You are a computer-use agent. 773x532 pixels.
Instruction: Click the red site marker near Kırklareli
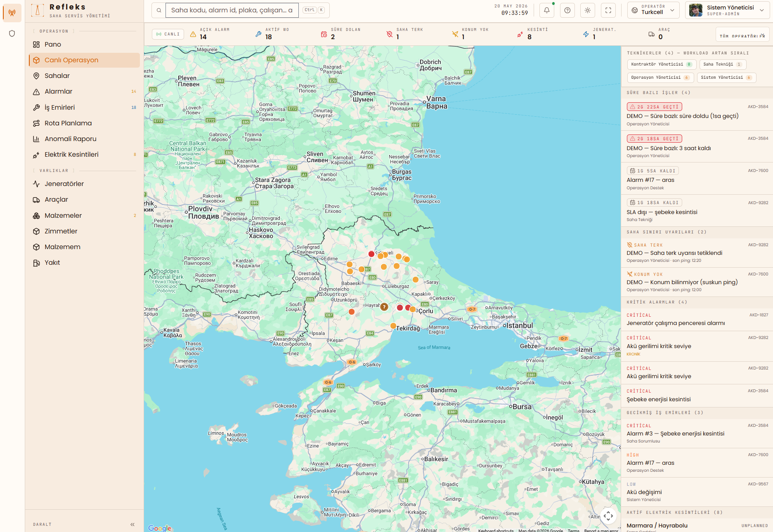371,254
